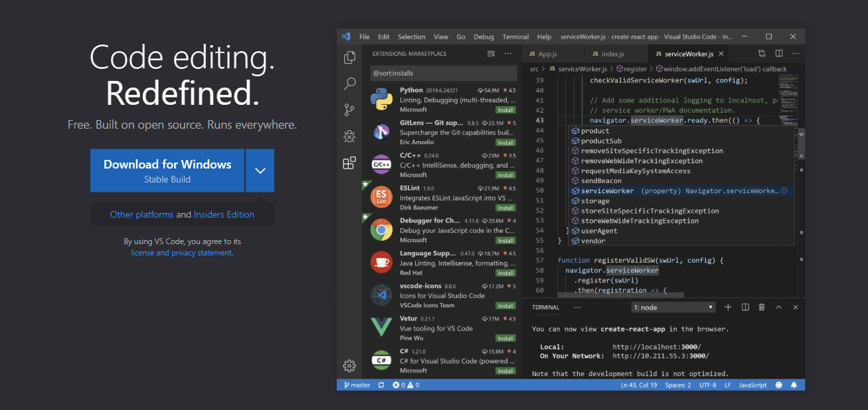Screen dimensions: 868x410
Task: Open the Manage gear icon in activity bar
Action: [349, 366]
